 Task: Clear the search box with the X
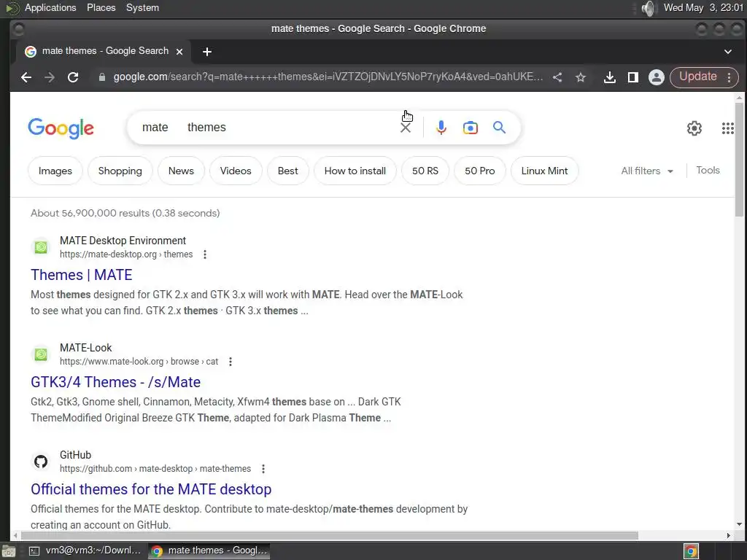pyautogui.click(x=406, y=128)
